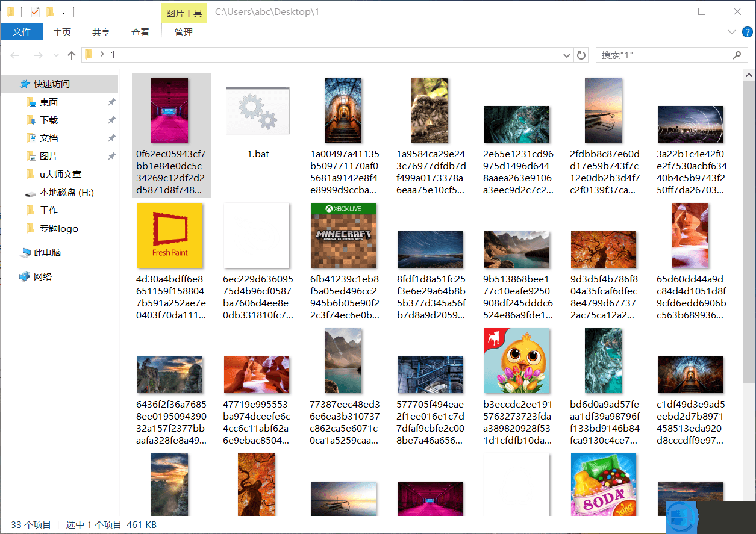Screen dimensions: 756x534
Task: Click the "1" breadcrumb in address bar
Action: tap(112, 55)
